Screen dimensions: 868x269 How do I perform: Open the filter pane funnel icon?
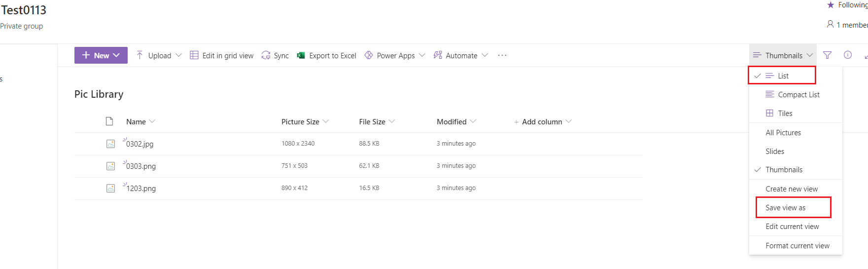(x=828, y=55)
